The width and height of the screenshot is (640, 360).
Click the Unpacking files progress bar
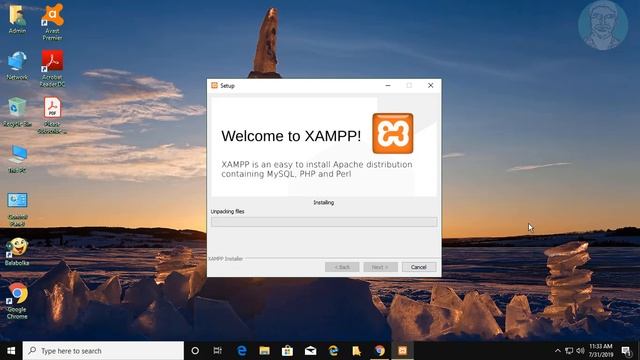tap(324, 222)
